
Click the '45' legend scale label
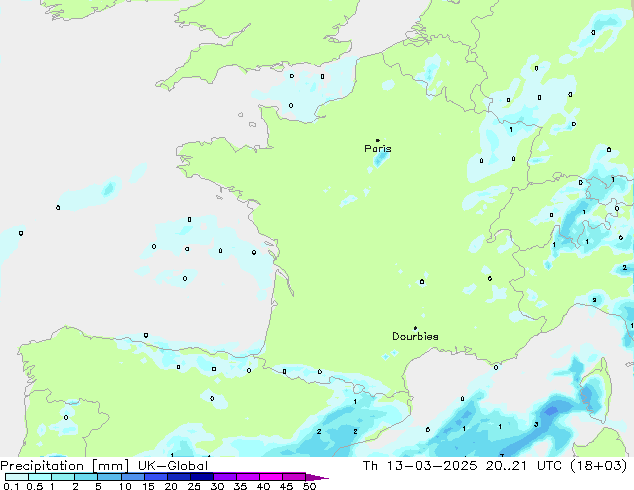click(287, 486)
